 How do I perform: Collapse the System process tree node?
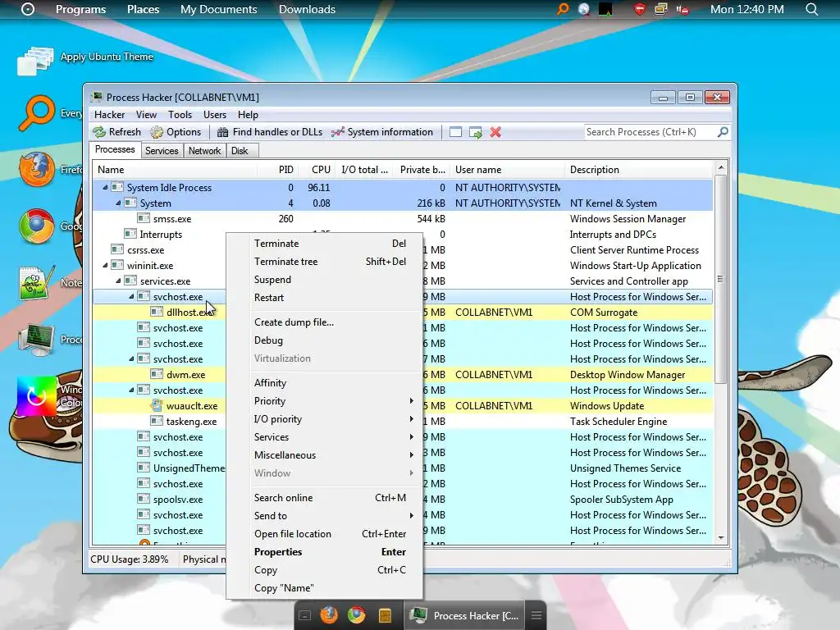pyautogui.click(x=118, y=203)
